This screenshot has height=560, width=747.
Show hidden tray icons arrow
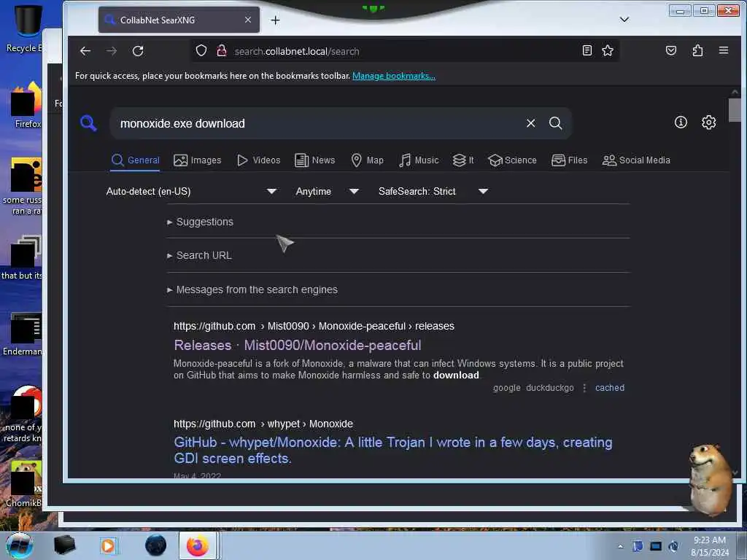coord(620,547)
